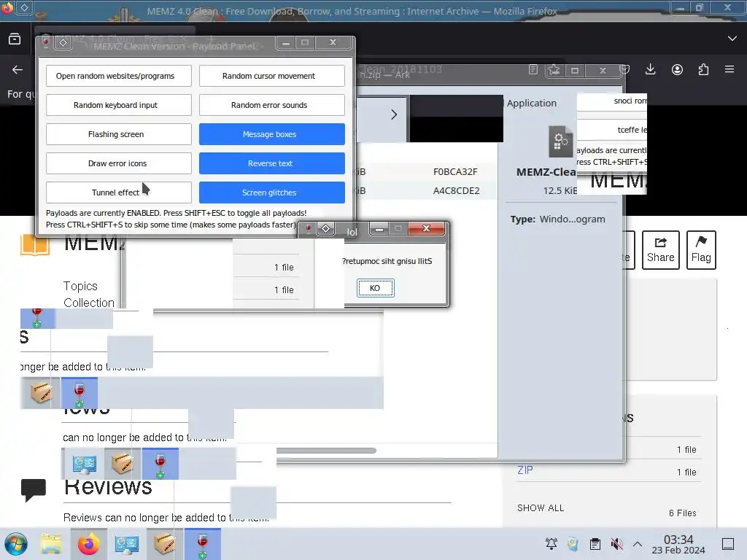Toggle Draw error icons payload
The width and height of the screenshot is (747, 560).
pyautogui.click(x=119, y=163)
